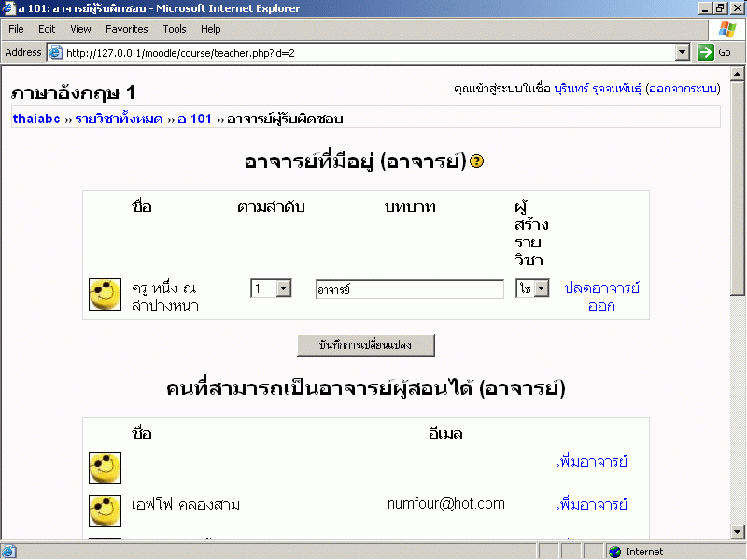The image size is (747, 560).
Task: Click เพิ่มอาจารย์ link for numfour@hot.com
Action: pos(591,505)
